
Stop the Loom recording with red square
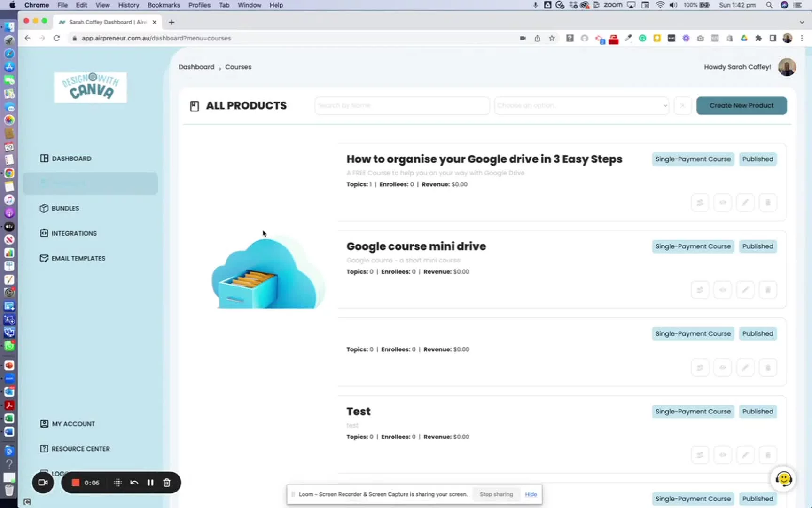[x=75, y=483]
